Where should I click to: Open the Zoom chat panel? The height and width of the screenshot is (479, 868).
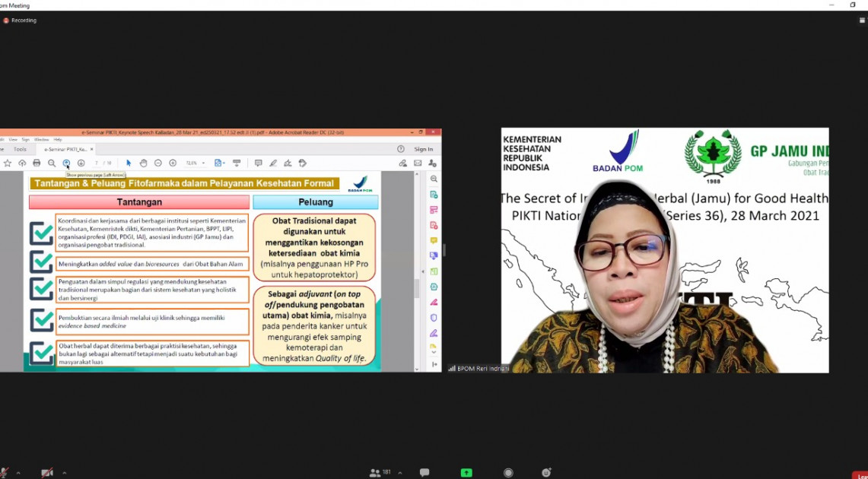(424, 473)
